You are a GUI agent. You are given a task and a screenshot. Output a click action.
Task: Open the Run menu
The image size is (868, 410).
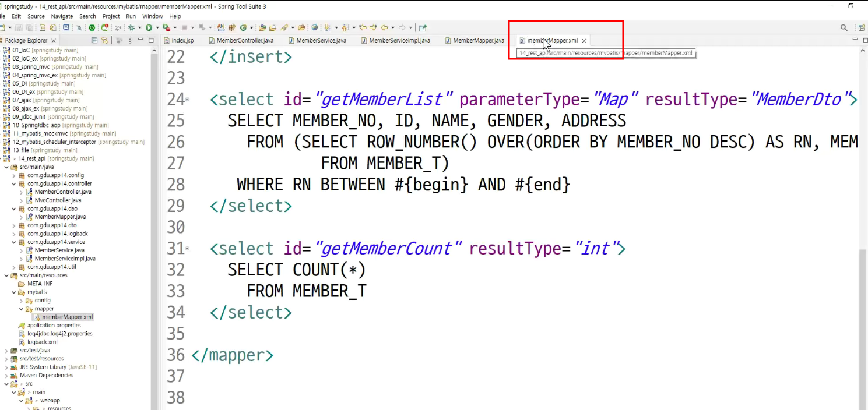(131, 16)
